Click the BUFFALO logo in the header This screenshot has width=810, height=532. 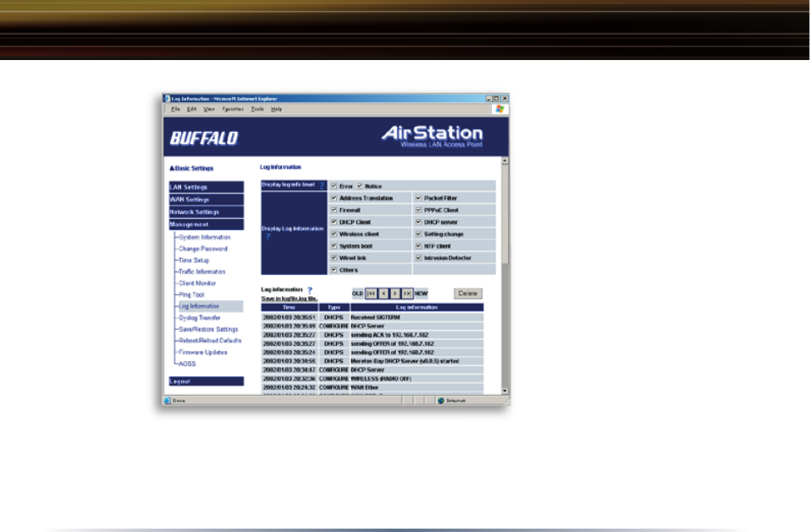[x=203, y=139]
